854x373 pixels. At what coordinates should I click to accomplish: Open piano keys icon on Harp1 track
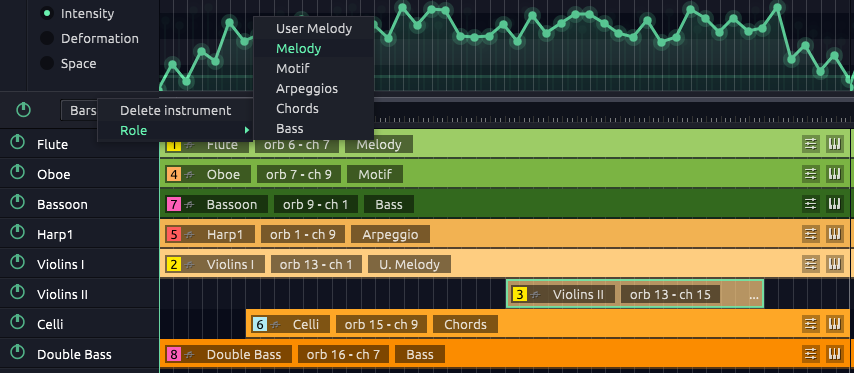tap(834, 234)
